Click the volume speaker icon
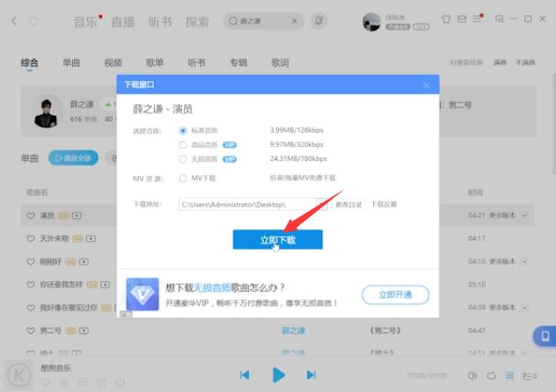This screenshot has height=392, width=556. (472, 375)
